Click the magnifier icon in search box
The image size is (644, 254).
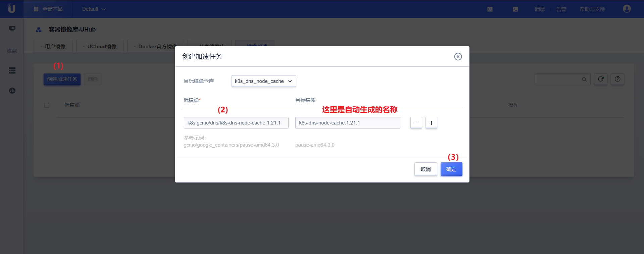click(x=584, y=80)
